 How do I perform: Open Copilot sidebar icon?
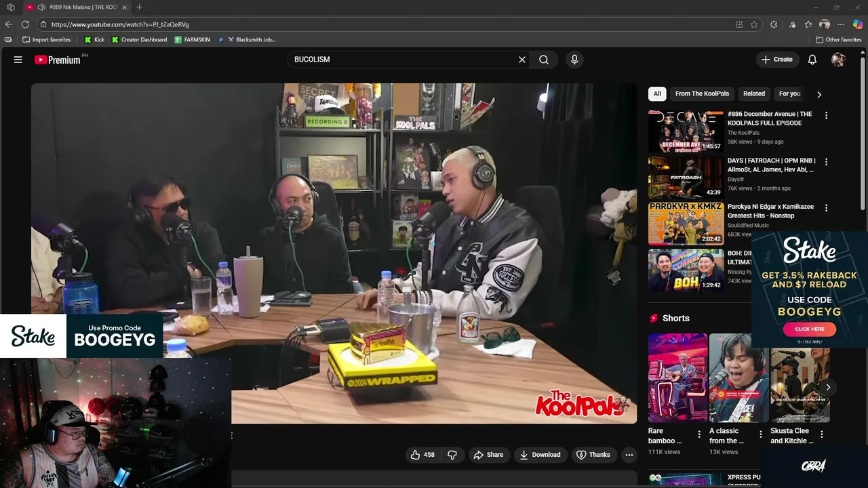(858, 24)
